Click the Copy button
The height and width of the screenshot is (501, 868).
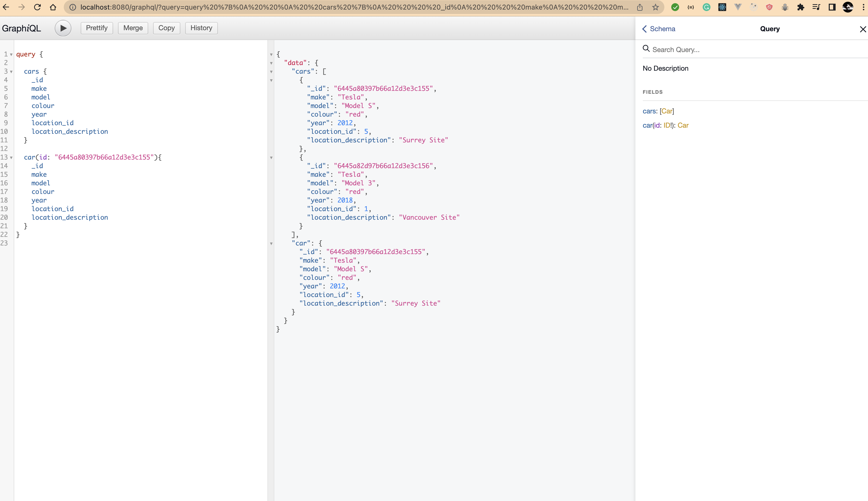click(166, 28)
